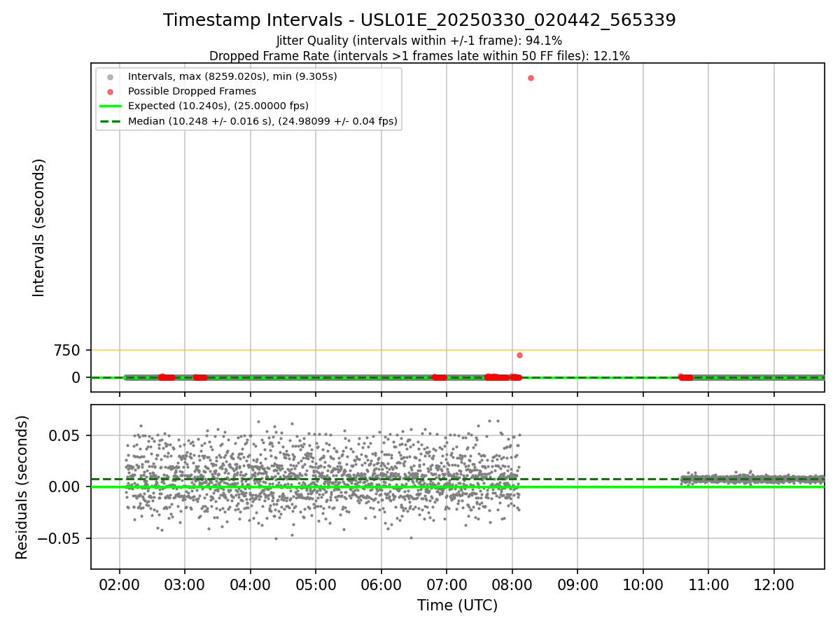Click the x-axis tick label '09:00'
Viewport: 840px width, 630px height.
[x=577, y=584]
